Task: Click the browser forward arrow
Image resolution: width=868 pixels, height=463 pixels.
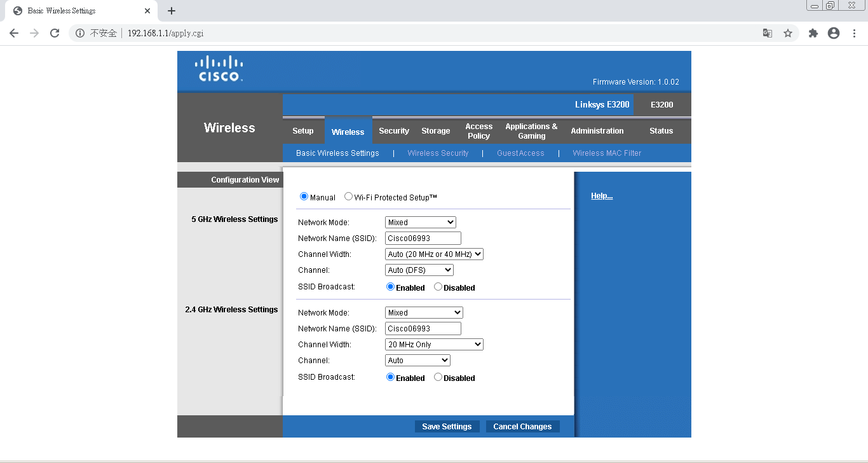Action: 34,33
